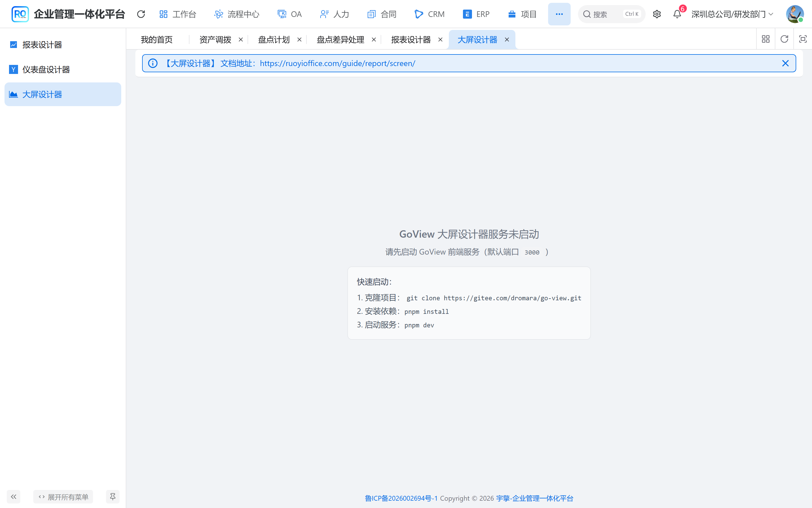
Task: Open the 鲁ICP备2026002694号-1 link
Action: (401, 498)
